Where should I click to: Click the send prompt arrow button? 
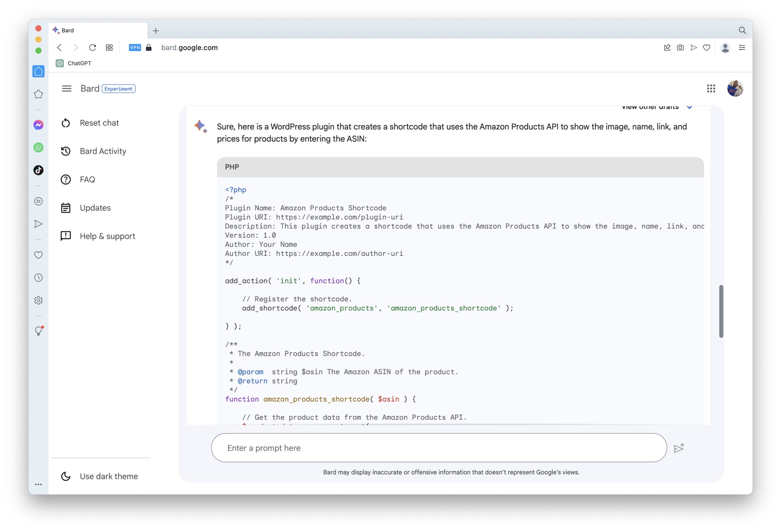(679, 448)
